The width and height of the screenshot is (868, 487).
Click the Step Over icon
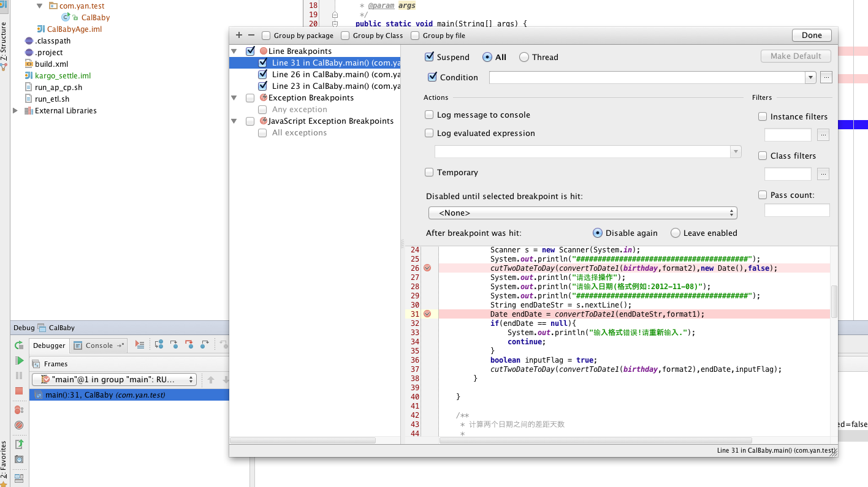pyautogui.click(x=159, y=345)
